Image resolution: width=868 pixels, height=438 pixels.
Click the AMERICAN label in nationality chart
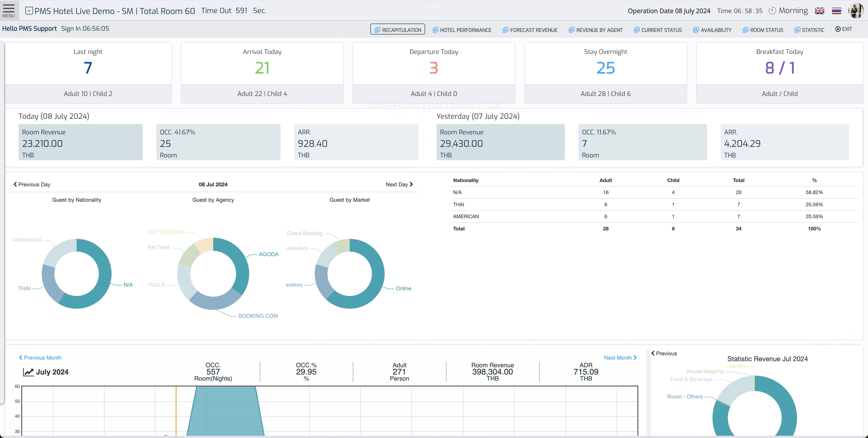[27, 240]
